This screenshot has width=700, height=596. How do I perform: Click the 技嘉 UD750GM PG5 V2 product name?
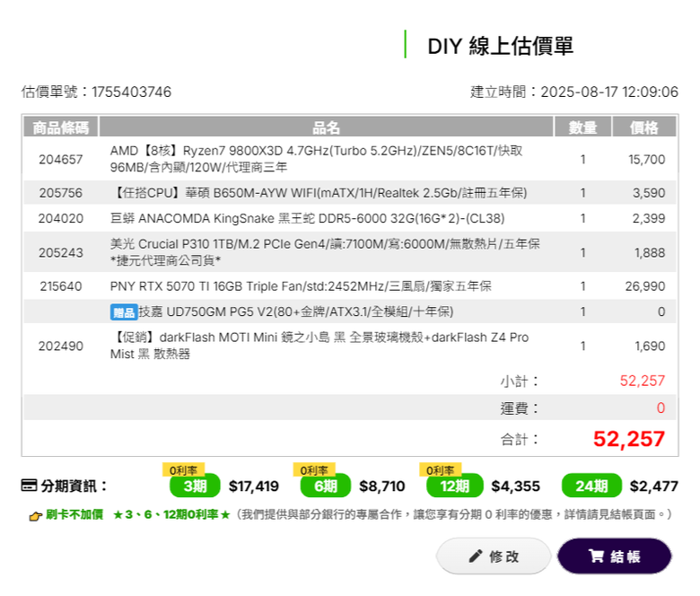pos(295,311)
